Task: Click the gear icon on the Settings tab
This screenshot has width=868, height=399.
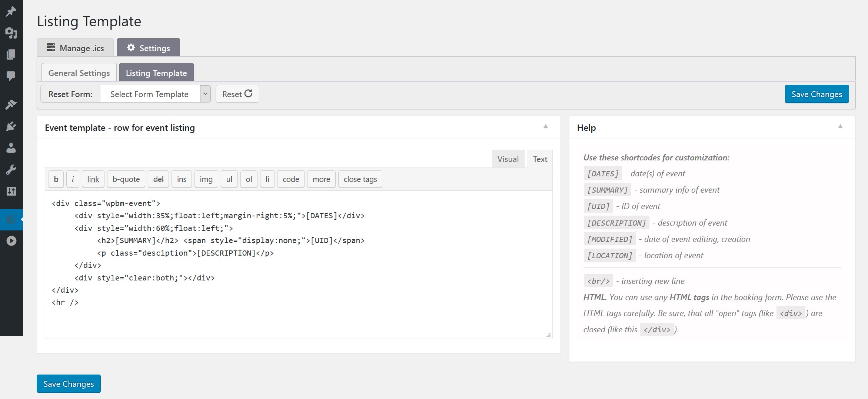Action: (x=131, y=47)
